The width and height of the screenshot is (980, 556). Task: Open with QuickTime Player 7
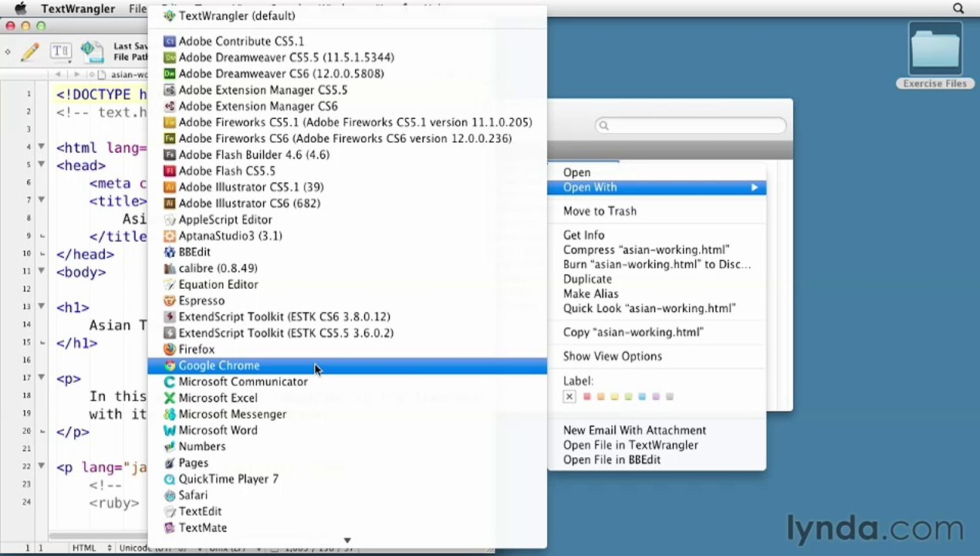click(x=346, y=479)
